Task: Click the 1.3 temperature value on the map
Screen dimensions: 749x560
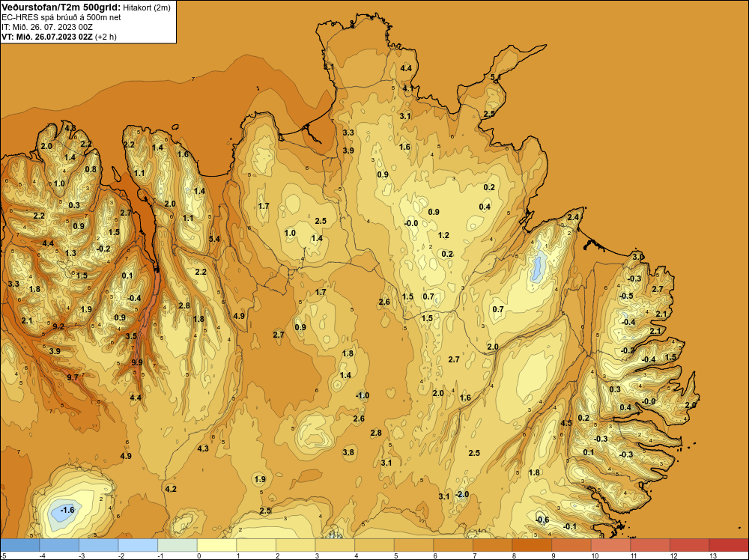Action: pyautogui.click(x=70, y=253)
